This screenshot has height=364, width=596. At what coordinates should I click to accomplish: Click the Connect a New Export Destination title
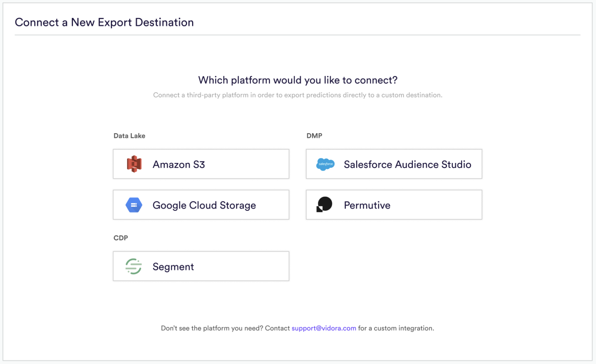point(104,22)
